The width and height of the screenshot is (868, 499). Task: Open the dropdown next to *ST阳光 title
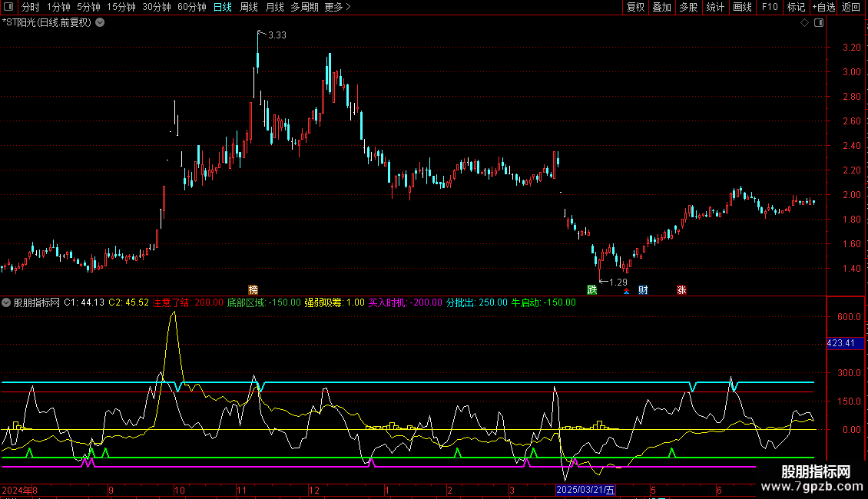pyautogui.click(x=100, y=23)
